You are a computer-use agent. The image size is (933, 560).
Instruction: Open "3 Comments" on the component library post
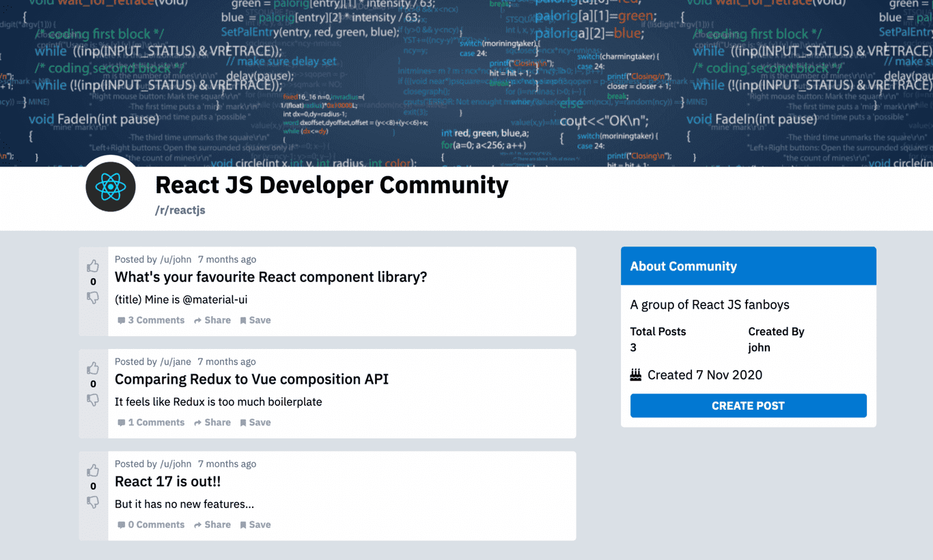151,320
